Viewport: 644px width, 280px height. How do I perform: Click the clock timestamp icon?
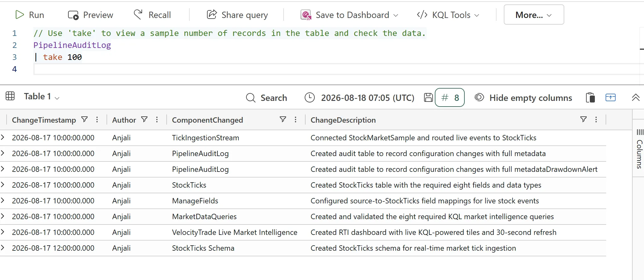(x=310, y=98)
